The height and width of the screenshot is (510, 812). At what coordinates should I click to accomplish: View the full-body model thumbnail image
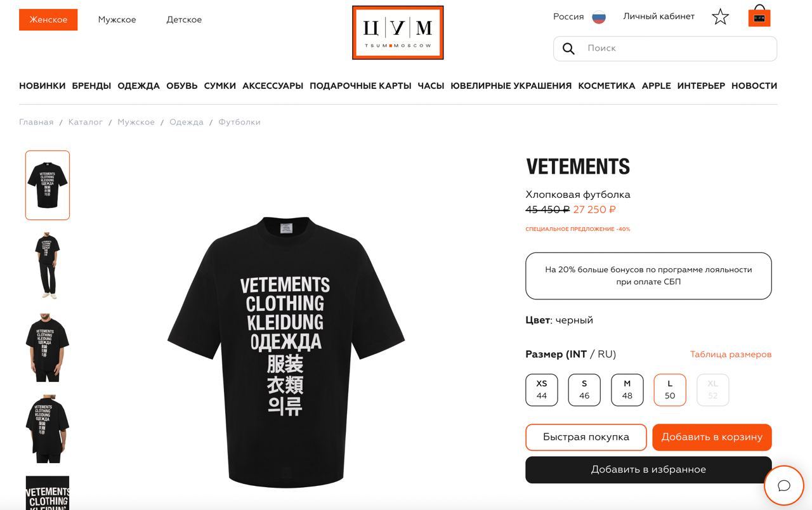coord(48,265)
